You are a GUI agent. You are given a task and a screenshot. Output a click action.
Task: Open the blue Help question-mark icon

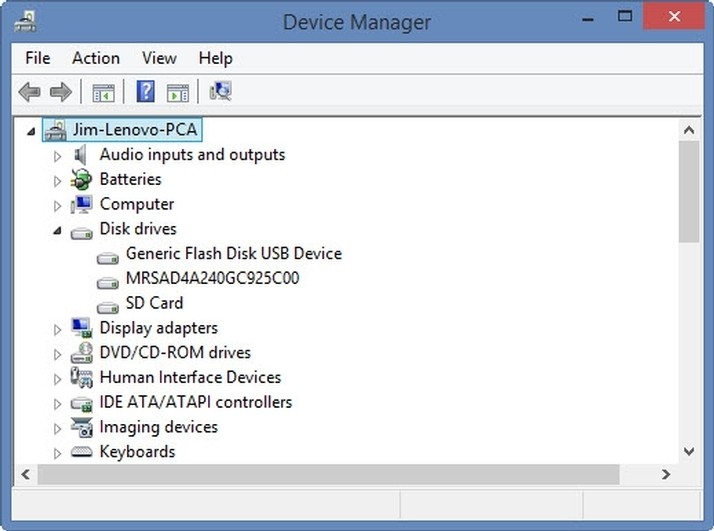coord(146,92)
